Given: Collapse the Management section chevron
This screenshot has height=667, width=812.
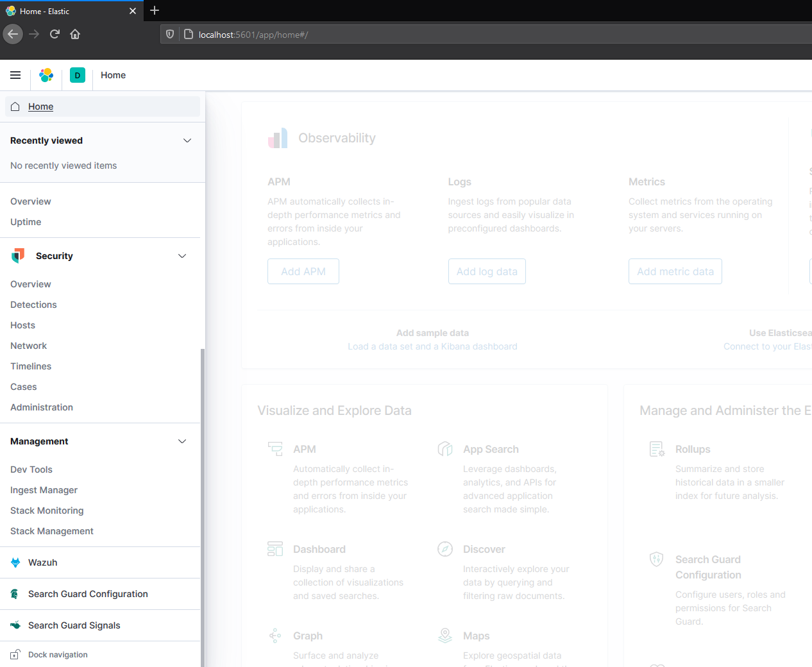Looking at the screenshot, I should (182, 441).
